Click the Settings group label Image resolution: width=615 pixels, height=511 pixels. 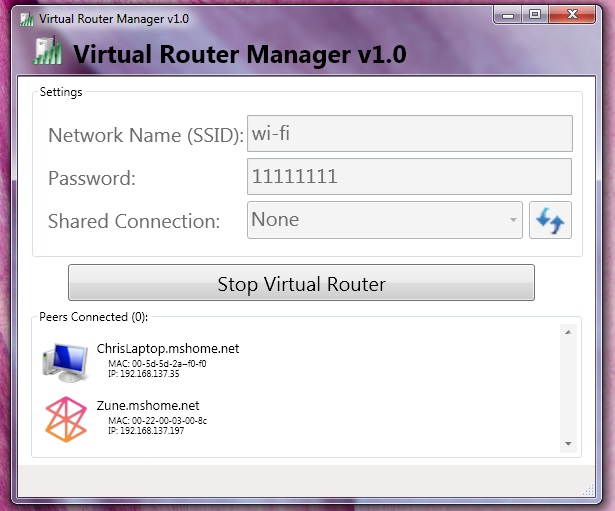(61, 92)
